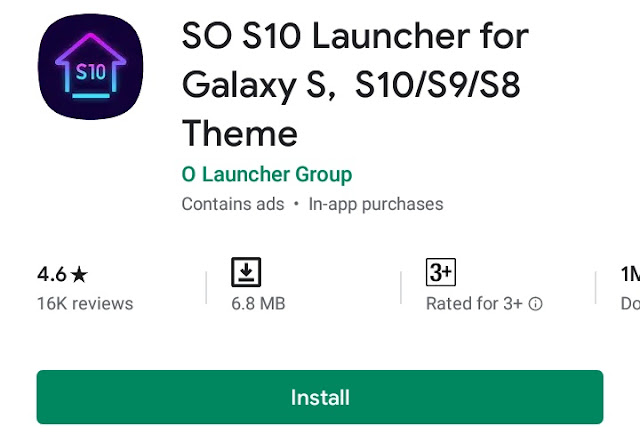Click the Contains ads label
640x443 pixels.
point(233,204)
